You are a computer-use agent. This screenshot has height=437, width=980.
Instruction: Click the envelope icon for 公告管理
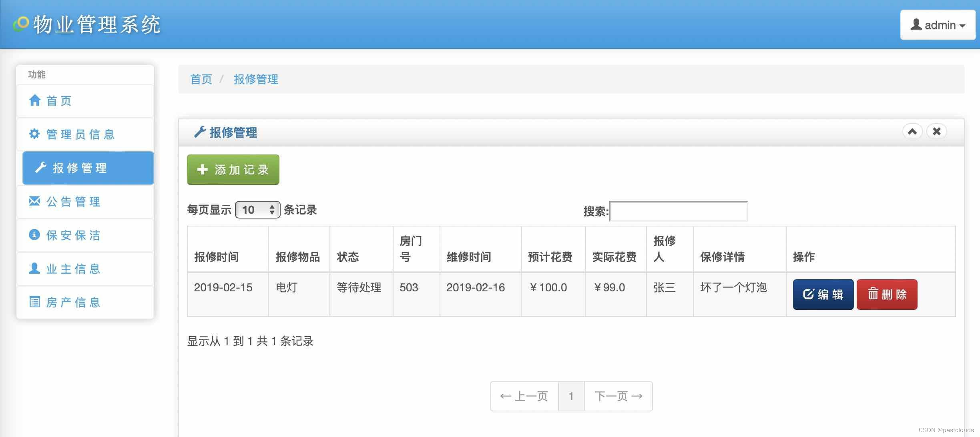34,201
